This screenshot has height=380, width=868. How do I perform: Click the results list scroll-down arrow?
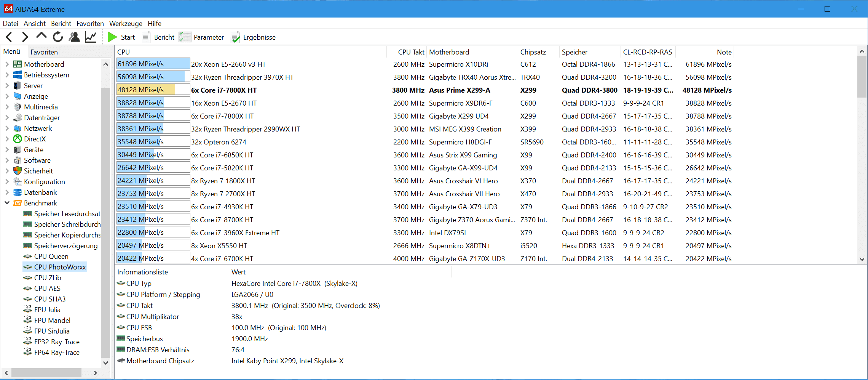point(862,259)
